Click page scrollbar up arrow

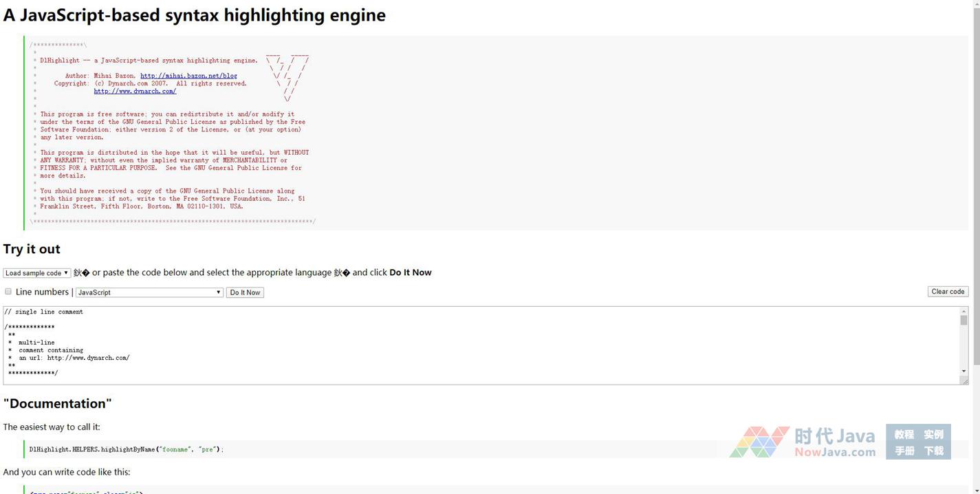pos(974,5)
